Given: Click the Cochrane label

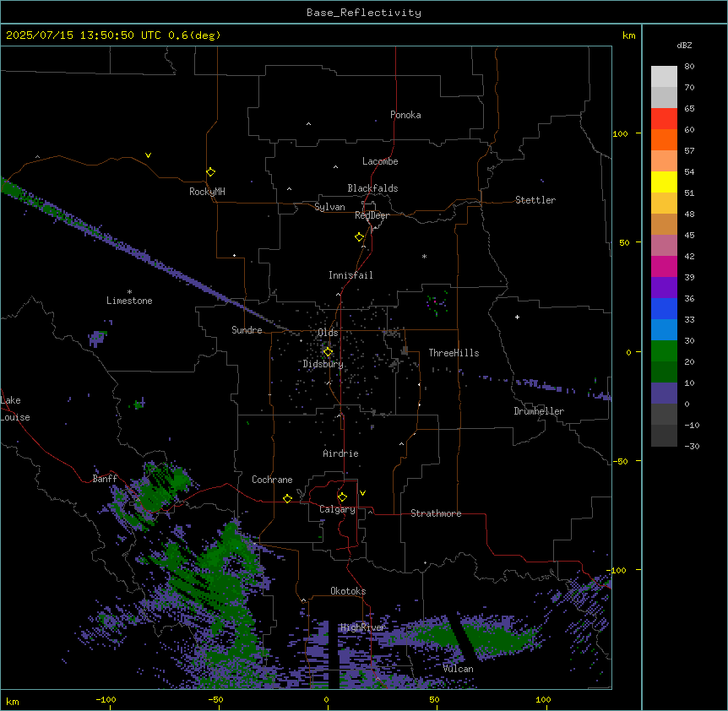Looking at the screenshot, I should [x=272, y=480].
